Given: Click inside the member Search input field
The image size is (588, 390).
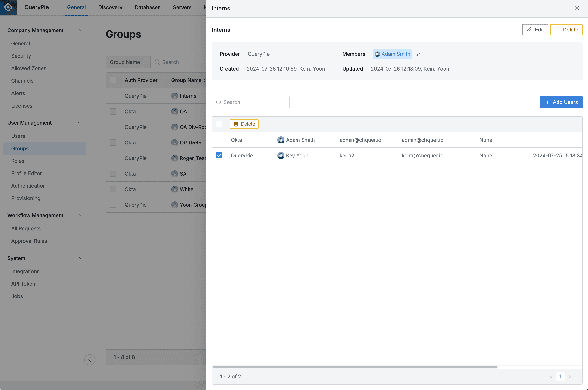Looking at the screenshot, I should tap(251, 102).
